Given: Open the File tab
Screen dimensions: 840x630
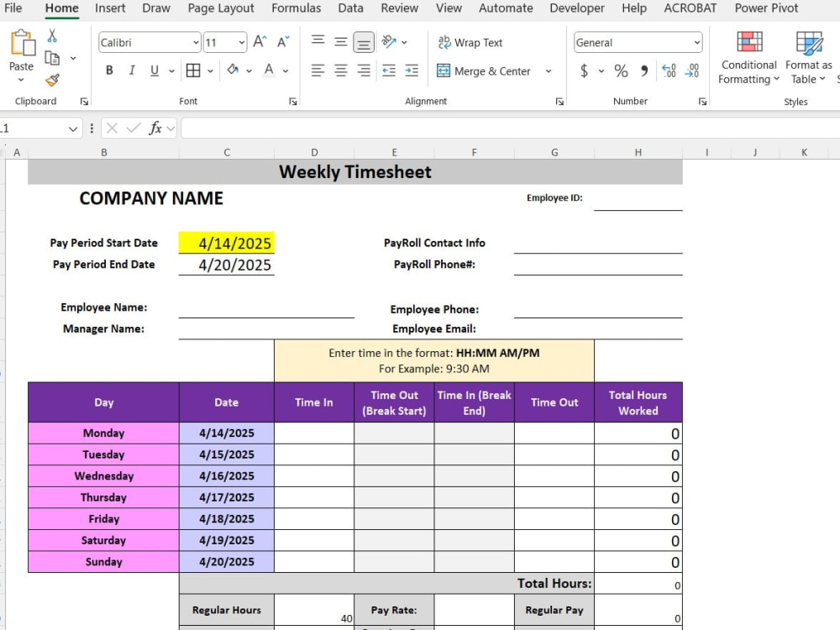Looking at the screenshot, I should coord(13,8).
